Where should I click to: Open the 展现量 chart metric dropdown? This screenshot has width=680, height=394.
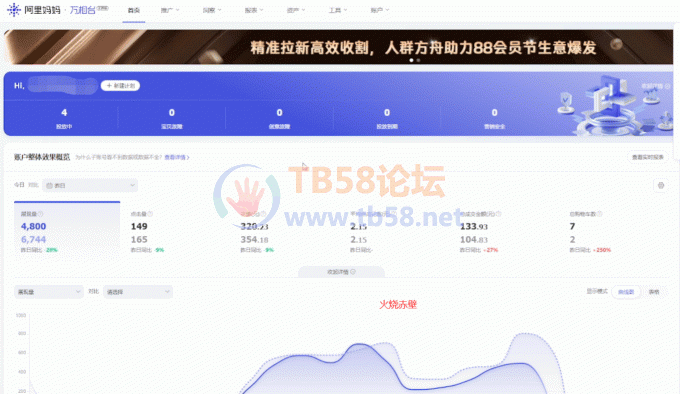click(x=49, y=292)
